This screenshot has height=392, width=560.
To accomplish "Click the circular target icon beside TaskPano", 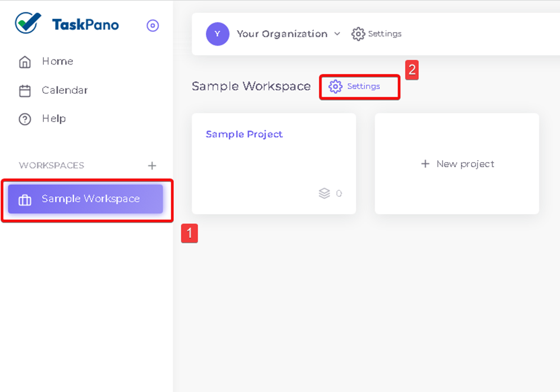I will pos(153,26).
